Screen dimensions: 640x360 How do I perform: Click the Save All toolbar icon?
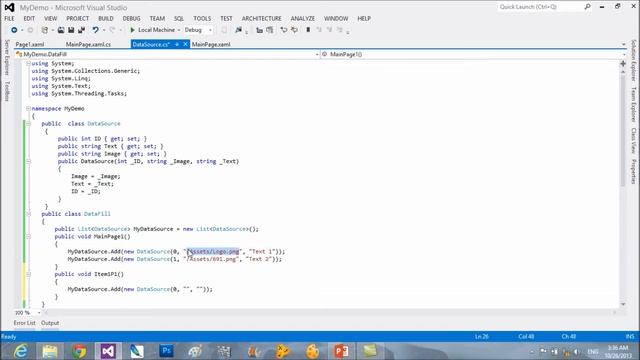click(81, 30)
